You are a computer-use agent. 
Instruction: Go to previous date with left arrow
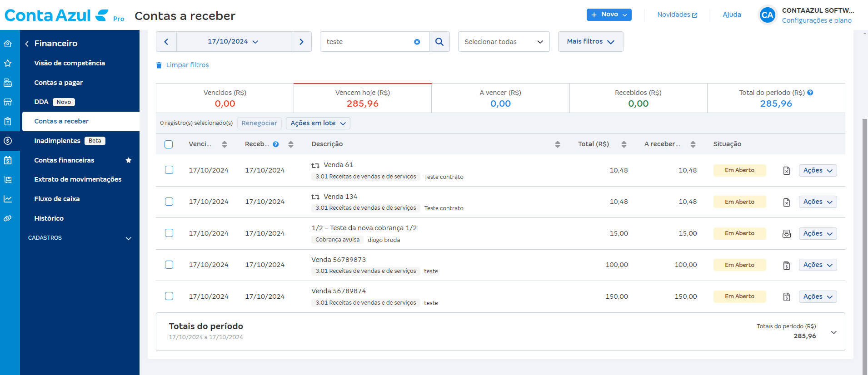pos(166,42)
